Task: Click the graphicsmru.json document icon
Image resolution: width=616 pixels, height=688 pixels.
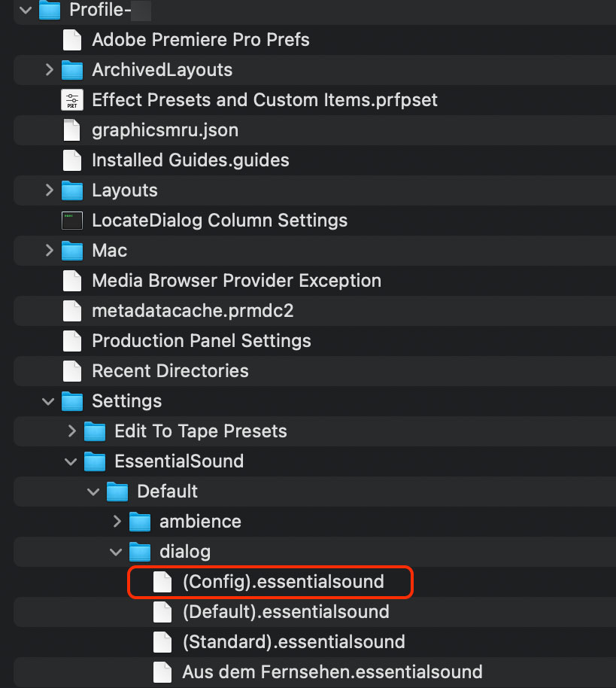Action: [71, 129]
